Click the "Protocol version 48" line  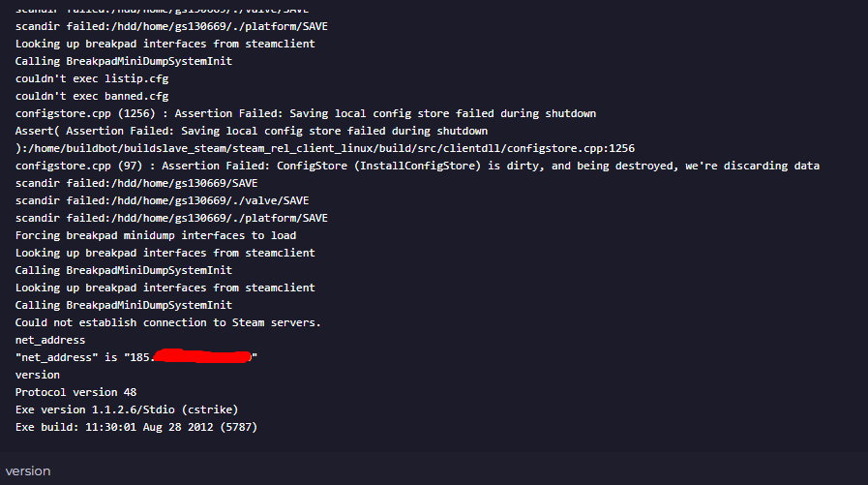tap(75, 392)
